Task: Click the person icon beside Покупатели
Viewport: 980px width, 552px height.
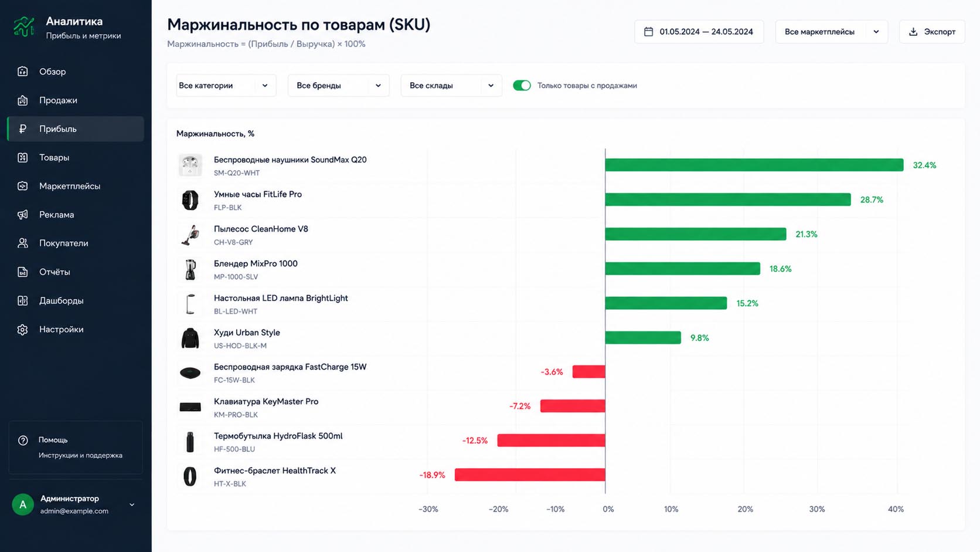Action: [x=23, y=243]
